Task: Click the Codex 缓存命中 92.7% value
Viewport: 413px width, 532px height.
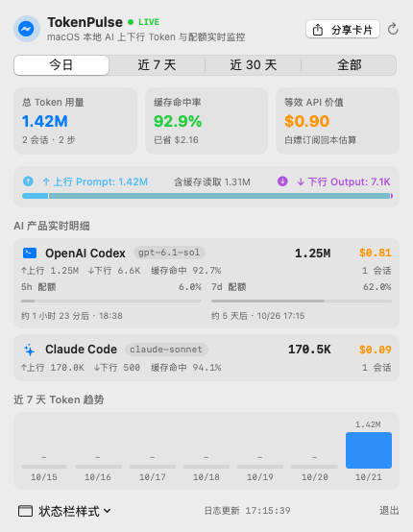Action: pyautogui.click(x=186, y=271)
